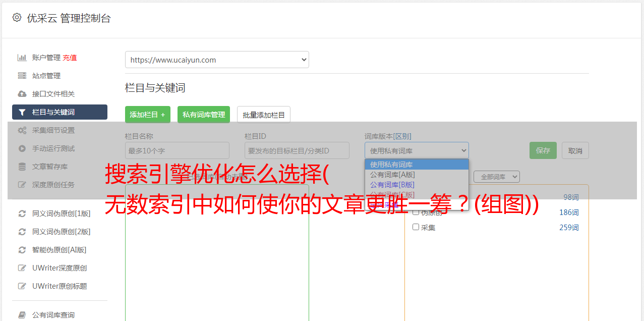Open UWriter深度原创 in the sidebar
This screenshot has height=321, width=644.
click(x=60, y=268)
